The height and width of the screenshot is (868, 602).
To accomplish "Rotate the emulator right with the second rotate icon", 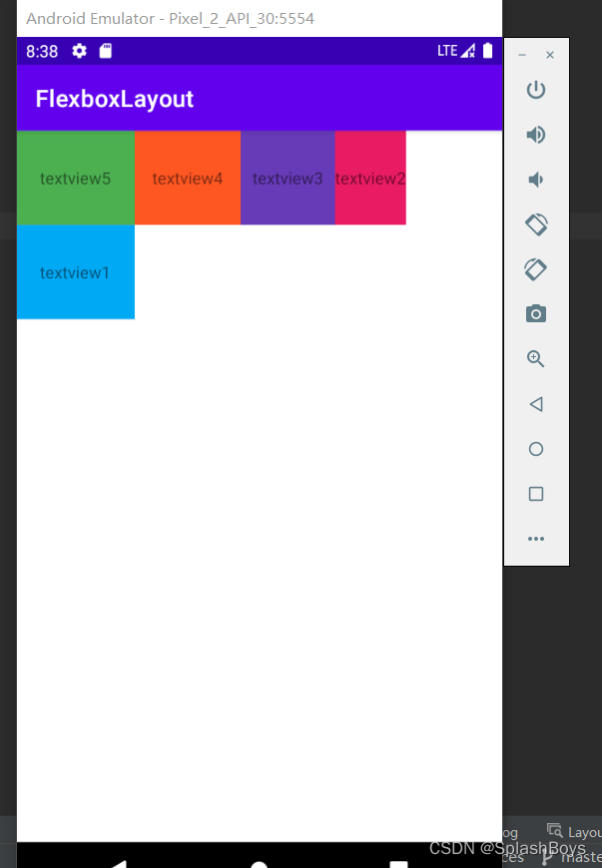I will coord(535,269).
